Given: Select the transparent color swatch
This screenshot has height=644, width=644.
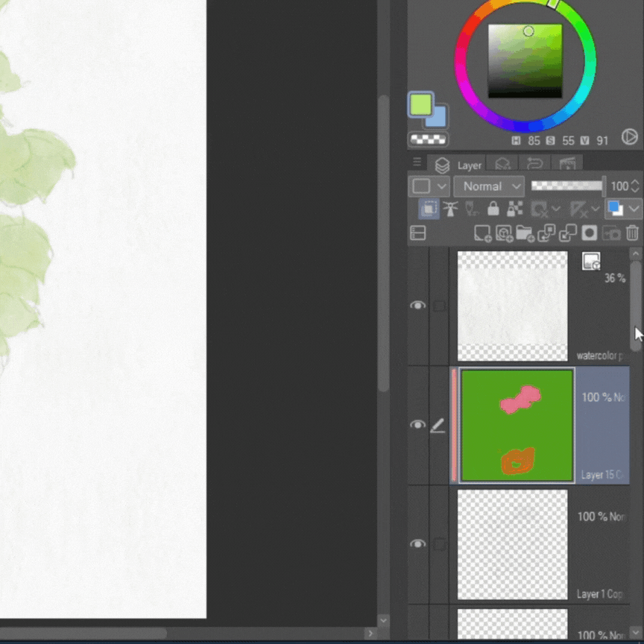Looking at the screenshot, I should coord(428,139).
